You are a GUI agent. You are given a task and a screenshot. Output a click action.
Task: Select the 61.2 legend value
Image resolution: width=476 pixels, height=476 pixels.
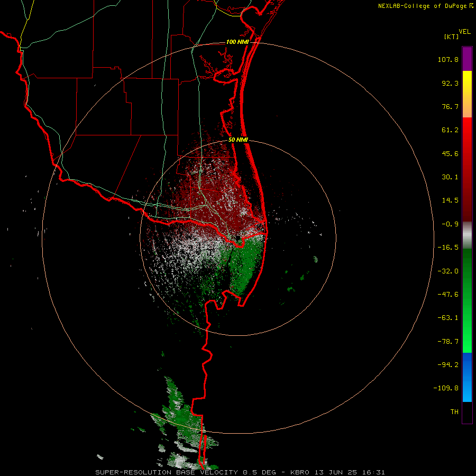[450, 130]
